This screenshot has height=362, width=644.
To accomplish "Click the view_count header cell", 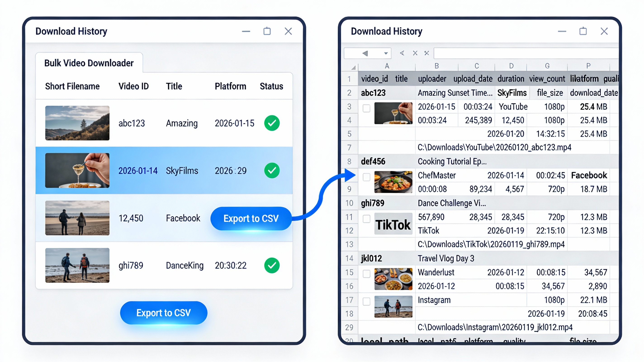I will [x=547, y=79].
